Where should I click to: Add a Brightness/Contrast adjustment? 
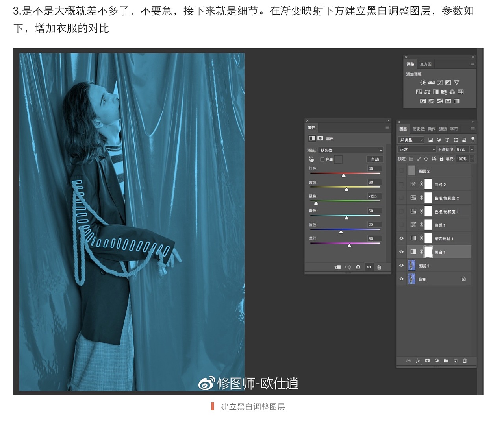pos(423,83)
